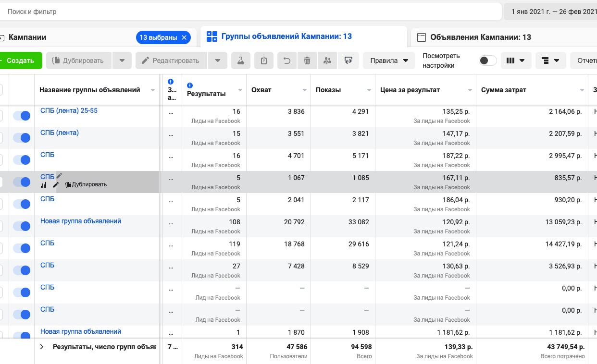
Task: Toggle off the СПБ (лента) 25-55 ad set
Action: (22, 116)
